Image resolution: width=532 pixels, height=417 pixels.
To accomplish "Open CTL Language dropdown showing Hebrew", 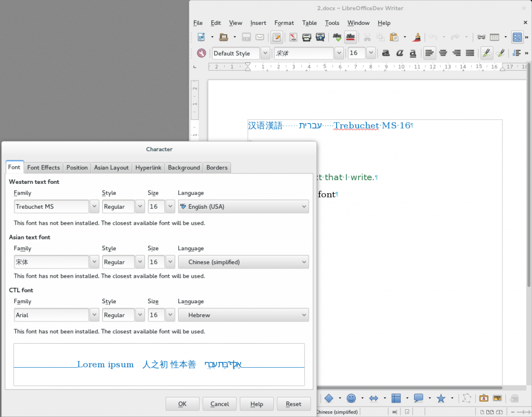I will click(x=243, y=315).
